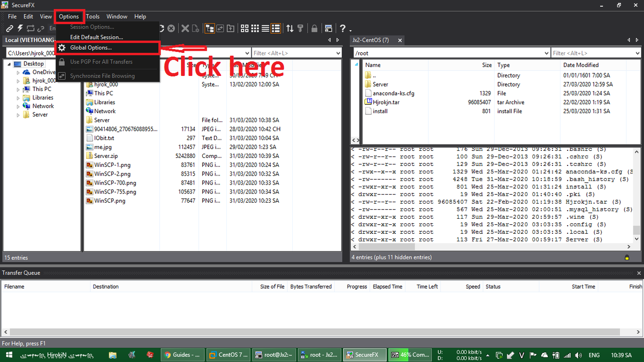Toggle details view mode
The image size is (644, 362).
click(276, 28)
